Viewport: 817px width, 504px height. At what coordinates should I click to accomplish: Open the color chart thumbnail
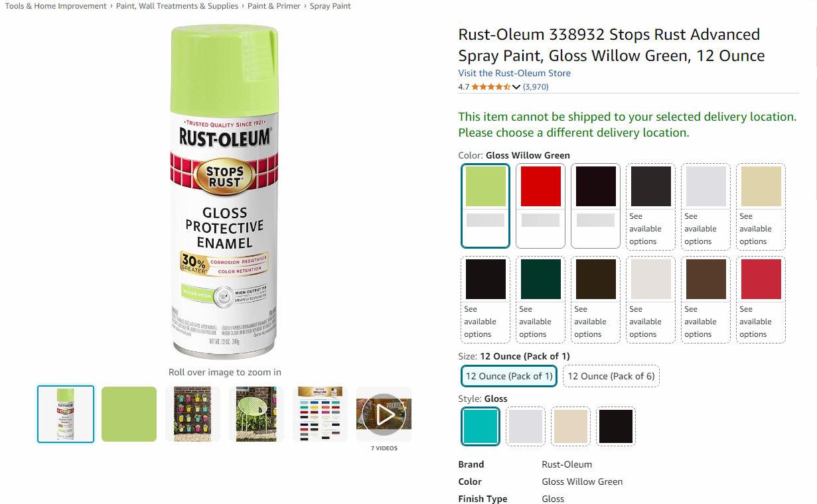click(x=320, y=414)
